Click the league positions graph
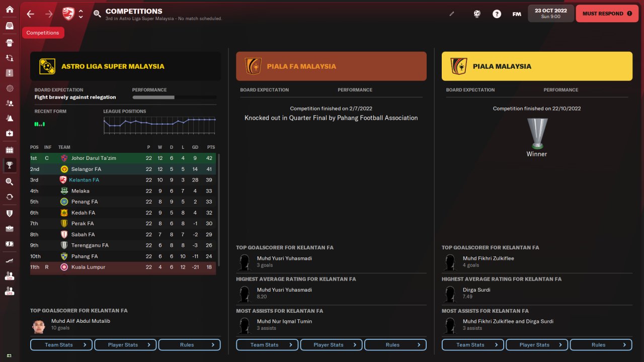The width and height of the screenshot is (644, 362). coord(159,125)
